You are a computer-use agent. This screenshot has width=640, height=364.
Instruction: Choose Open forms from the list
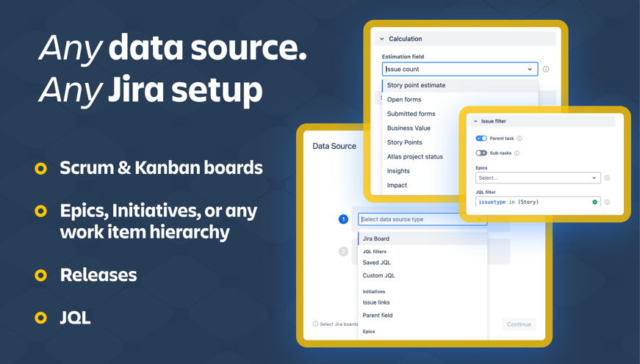pyautogui.click(x=404, y=100)
